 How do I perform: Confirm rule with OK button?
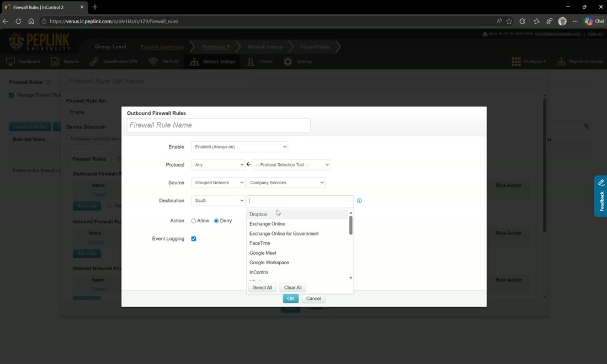tap(291, 298)
